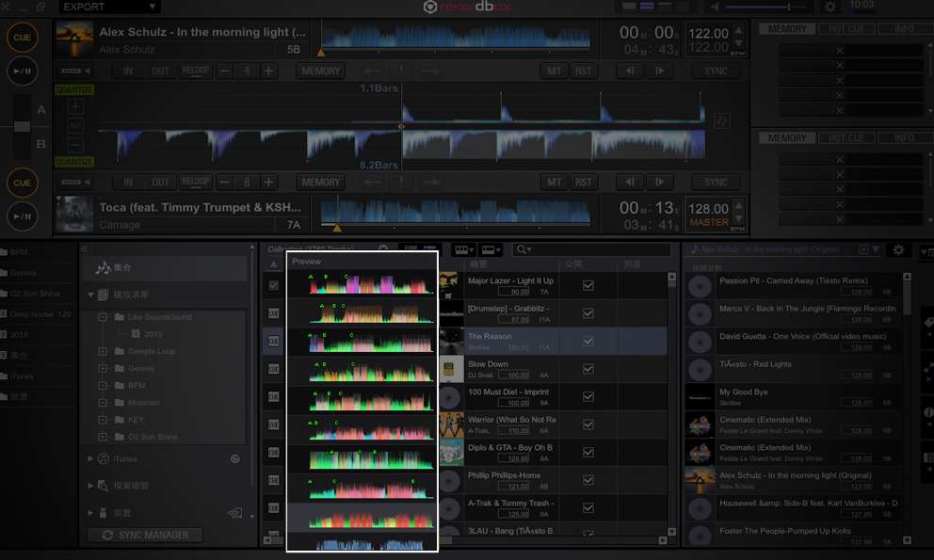Toggle play/pause on the upper deck
Image resolution: width=934 pixels, height=560 pixels.
[x=22, y=71]
